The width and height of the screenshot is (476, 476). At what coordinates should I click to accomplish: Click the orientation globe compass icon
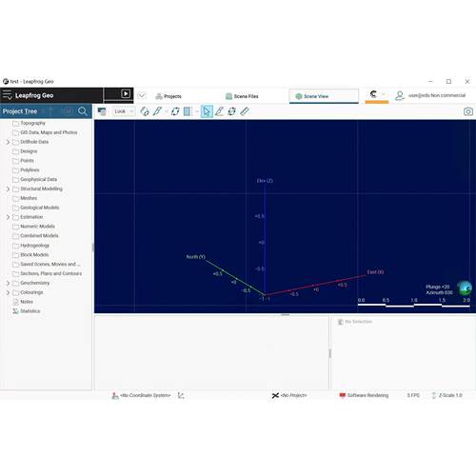click(x=465, y=288)
